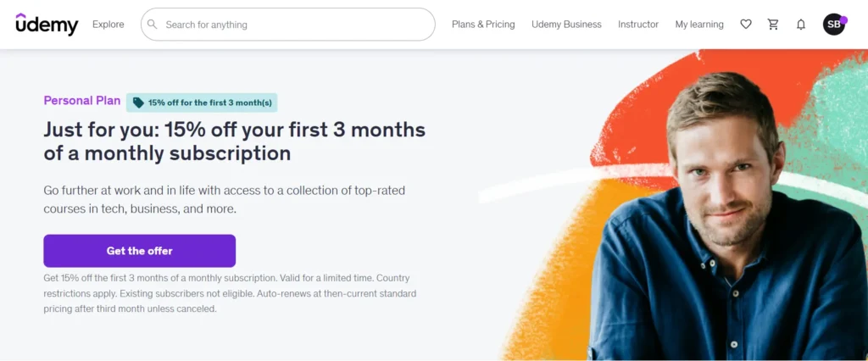
Task: Click the 'Just for you' headline
Action: [x=235, y=142]
